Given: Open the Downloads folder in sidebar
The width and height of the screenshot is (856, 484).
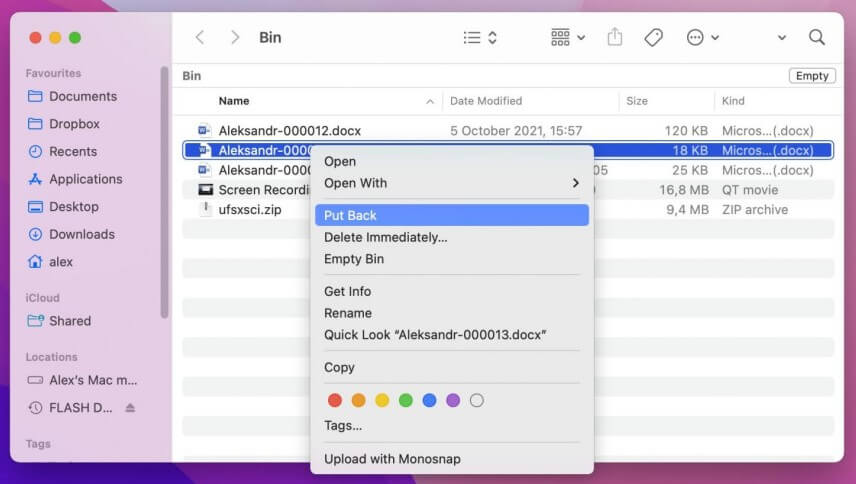Looking at the screenshot, I should coord(82,234).
